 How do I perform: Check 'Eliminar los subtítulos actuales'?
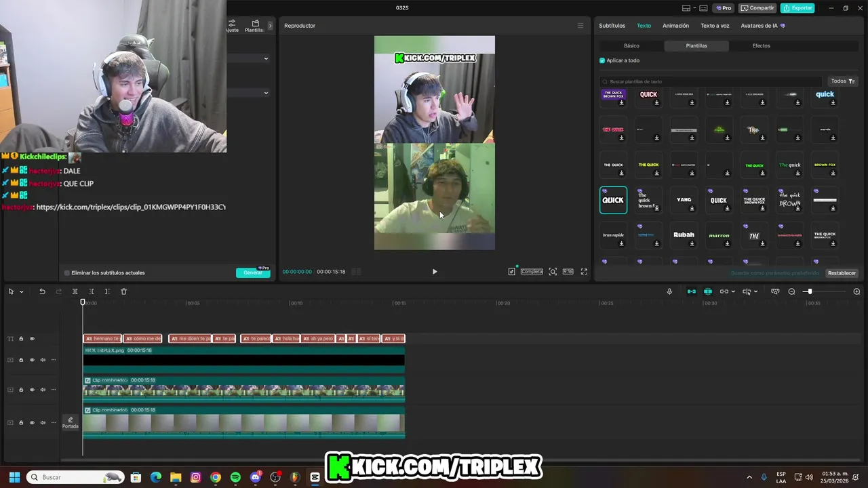pyautogui.click(x=66, y=272)
